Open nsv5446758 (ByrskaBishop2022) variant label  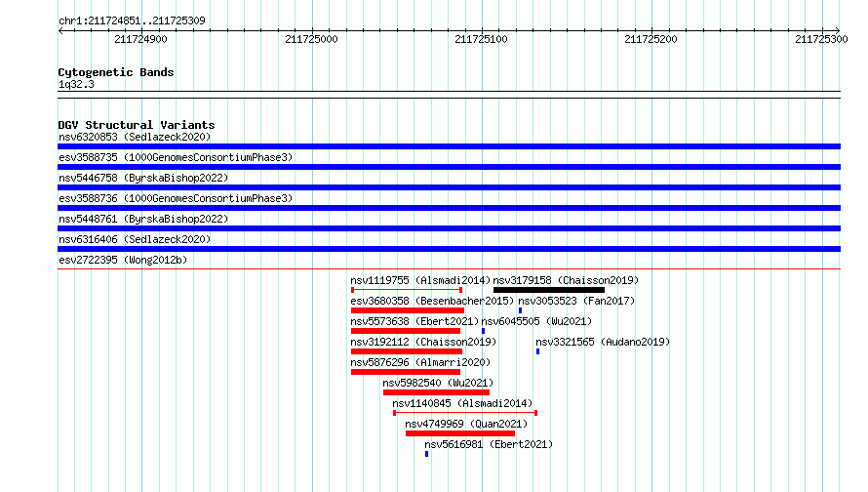(x=143, y=178)
